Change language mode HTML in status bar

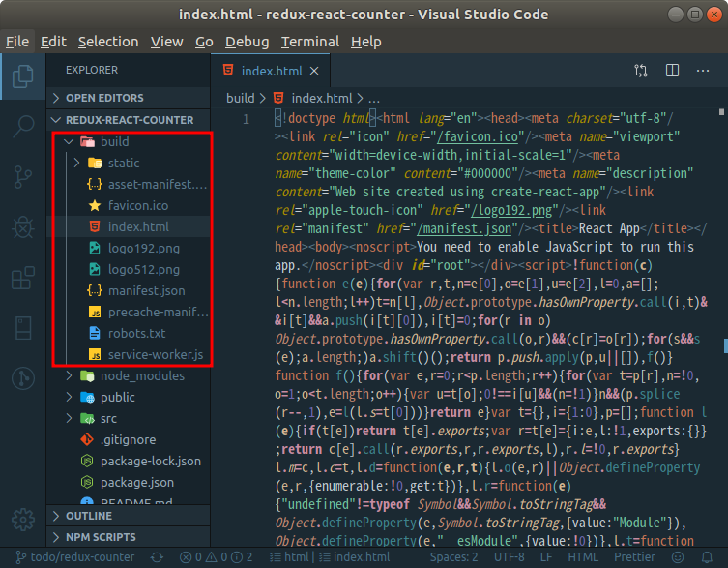(583, 557)
